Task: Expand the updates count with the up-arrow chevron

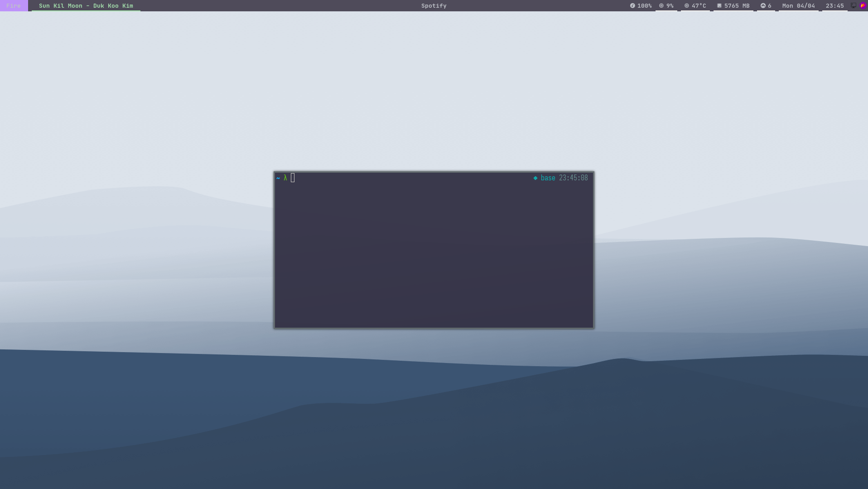Action: coord(763,5)
